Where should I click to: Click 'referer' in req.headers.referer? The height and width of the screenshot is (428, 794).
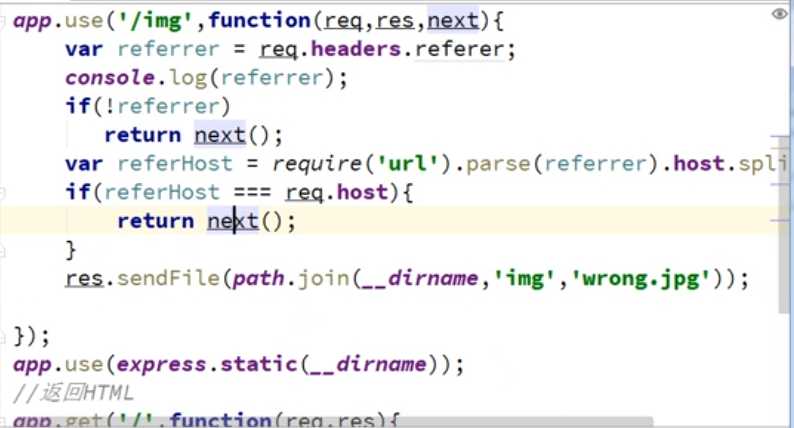click(459, 50)
